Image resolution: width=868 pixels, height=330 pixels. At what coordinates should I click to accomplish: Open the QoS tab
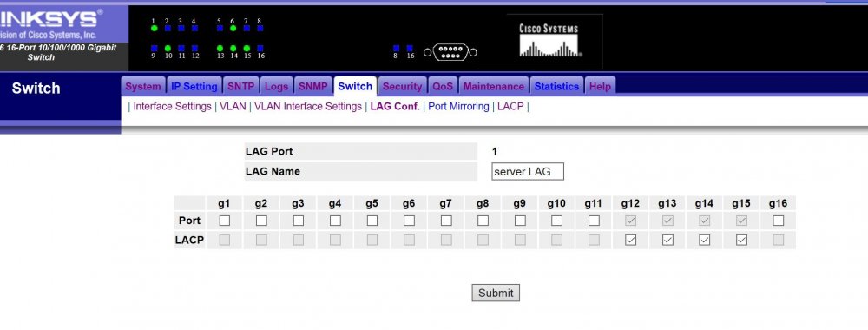(x=443, y=86)
